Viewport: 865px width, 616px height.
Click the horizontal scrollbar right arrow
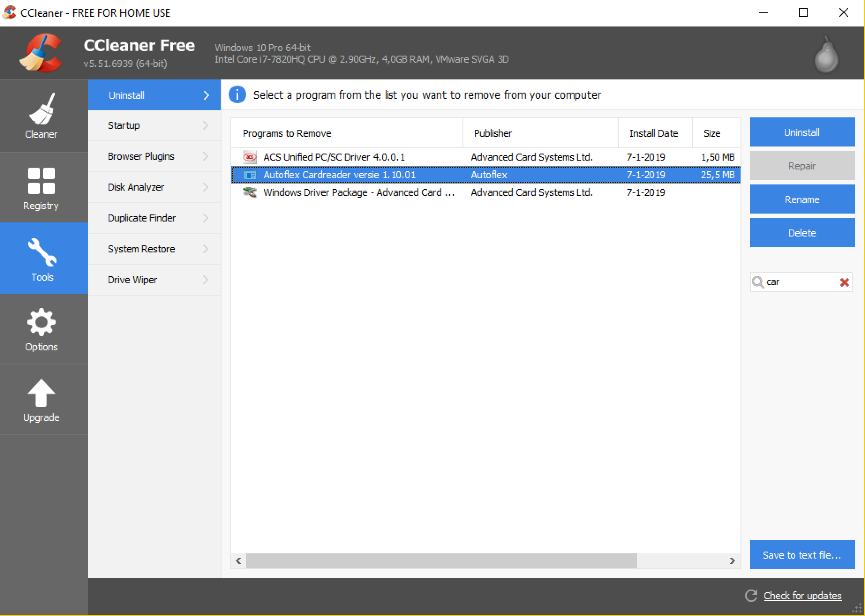[732, 561]
